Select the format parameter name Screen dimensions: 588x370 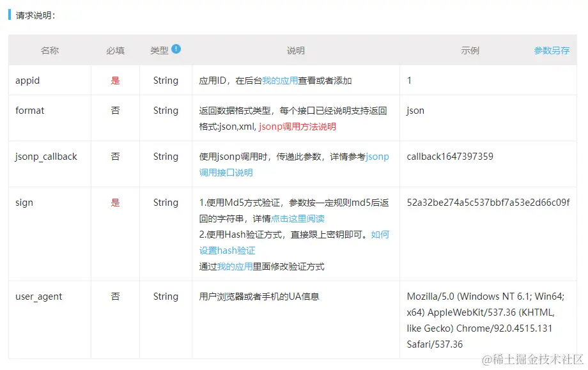29,111
